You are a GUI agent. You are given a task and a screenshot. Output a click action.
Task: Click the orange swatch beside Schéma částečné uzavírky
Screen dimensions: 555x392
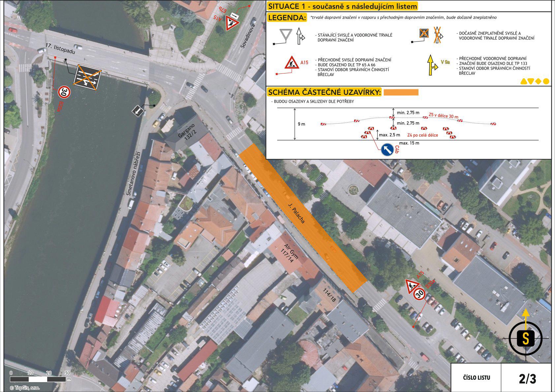point(401,92)
